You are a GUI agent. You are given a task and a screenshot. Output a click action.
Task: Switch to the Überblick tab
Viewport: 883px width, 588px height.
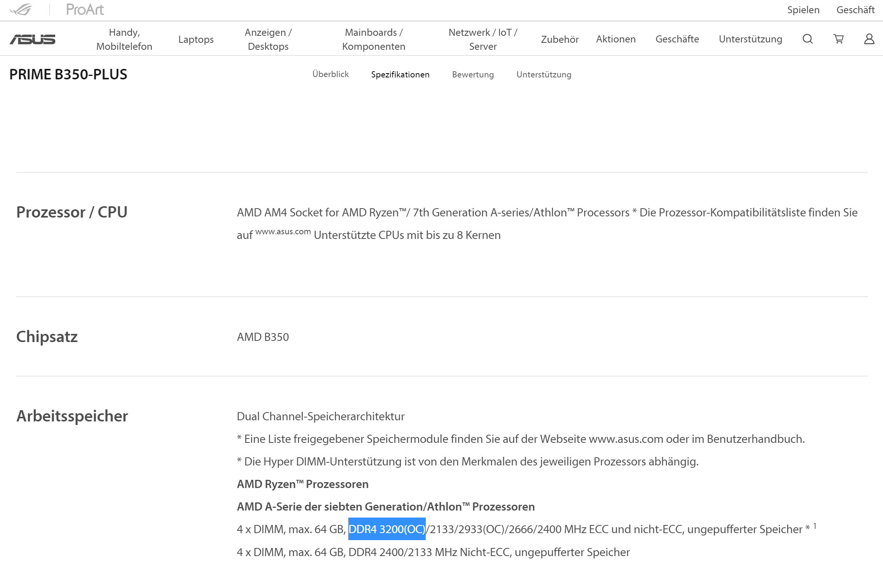click(x=330, y=74)
